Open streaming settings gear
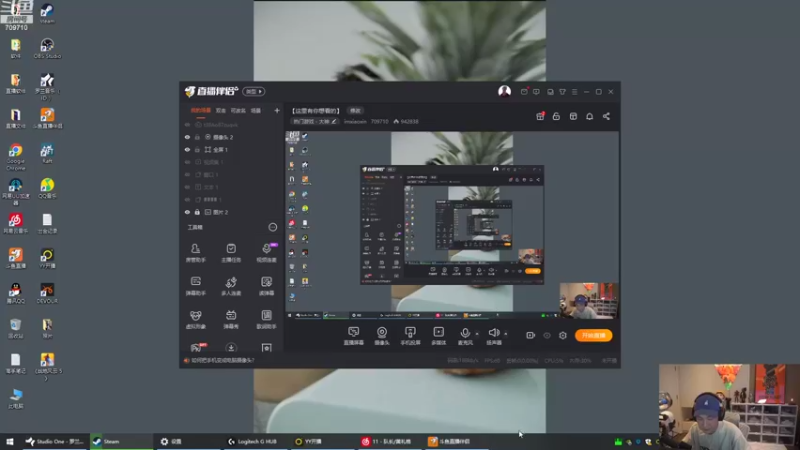The height and width of the screenshot is (450, 800). tap(563, 335)
